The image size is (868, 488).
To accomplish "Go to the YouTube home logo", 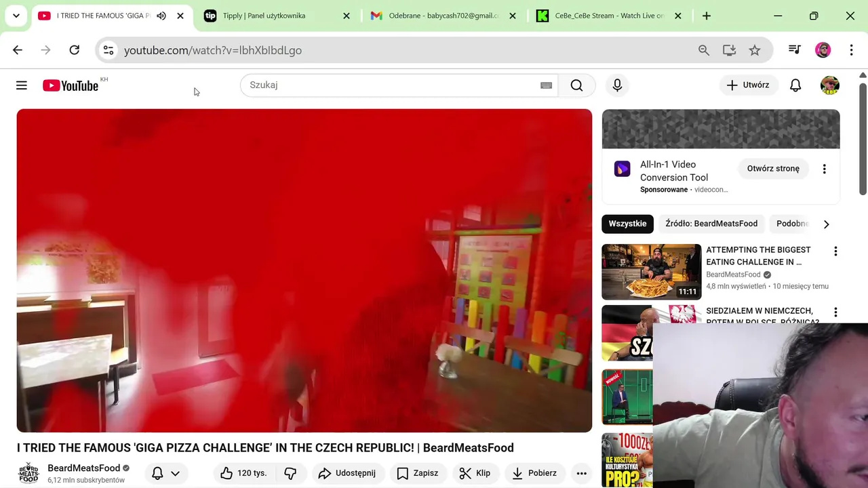I will (x=71, y=85).
